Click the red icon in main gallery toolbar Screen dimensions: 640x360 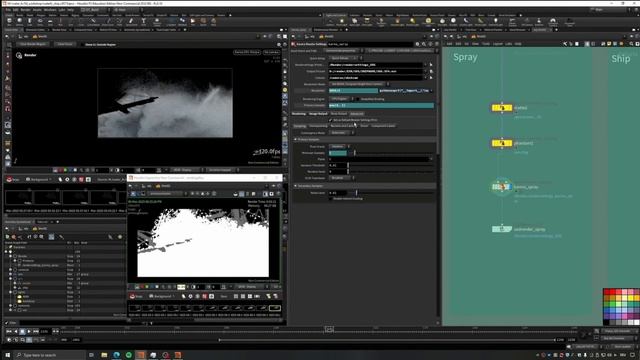81,179
